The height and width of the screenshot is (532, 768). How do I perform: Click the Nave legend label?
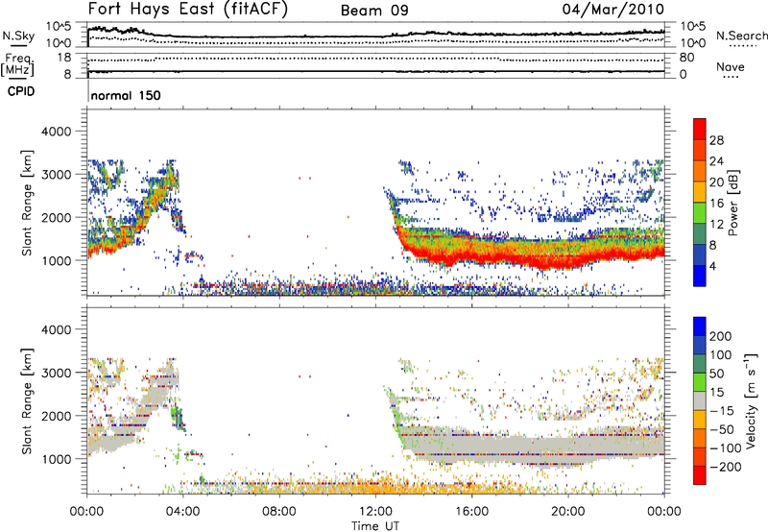pos(731,66)
